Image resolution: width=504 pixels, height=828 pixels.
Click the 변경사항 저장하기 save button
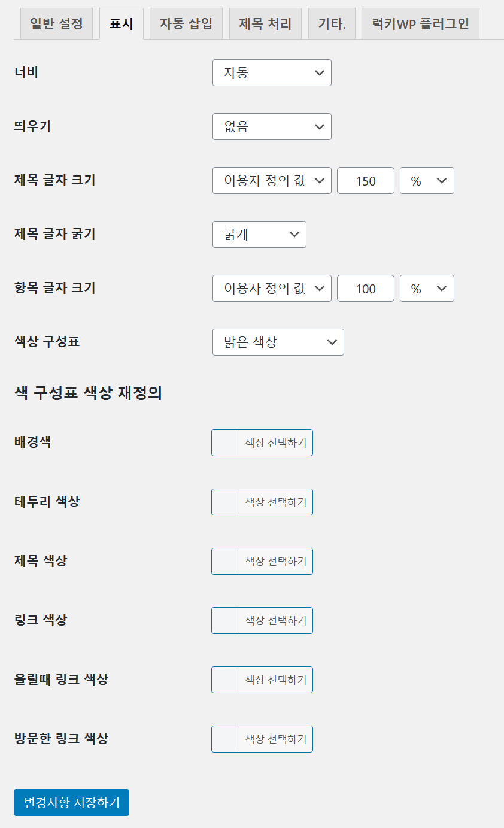tap(71, 802)
